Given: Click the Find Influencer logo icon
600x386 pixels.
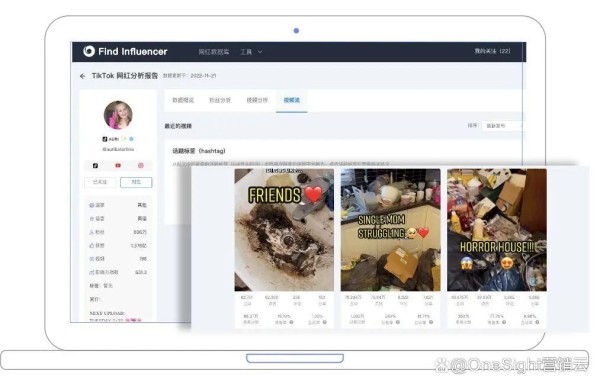Looking at the screenshot, I should pos(89,51).
